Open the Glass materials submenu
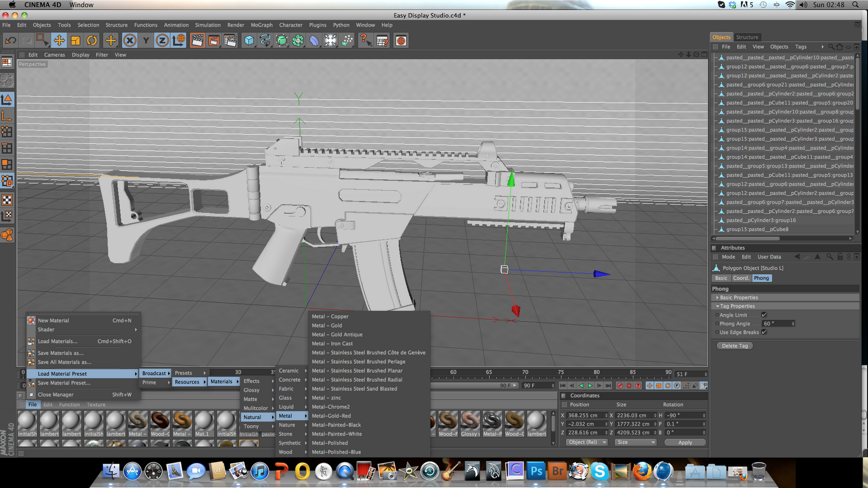 click(292, 398)
